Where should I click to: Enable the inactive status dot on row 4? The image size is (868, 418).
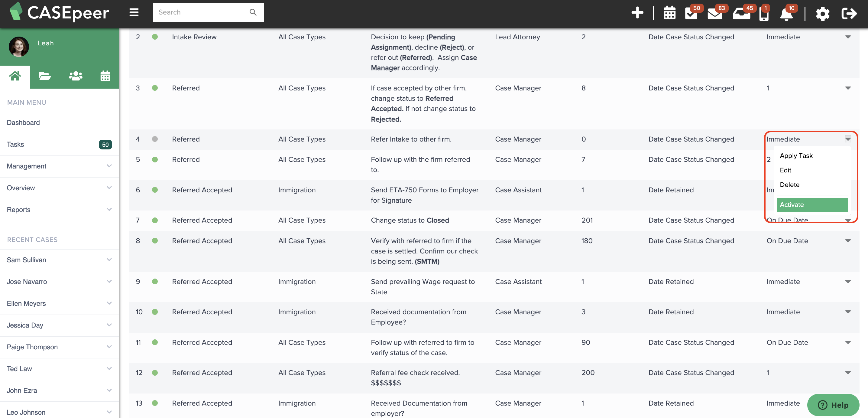coord(155,139)
